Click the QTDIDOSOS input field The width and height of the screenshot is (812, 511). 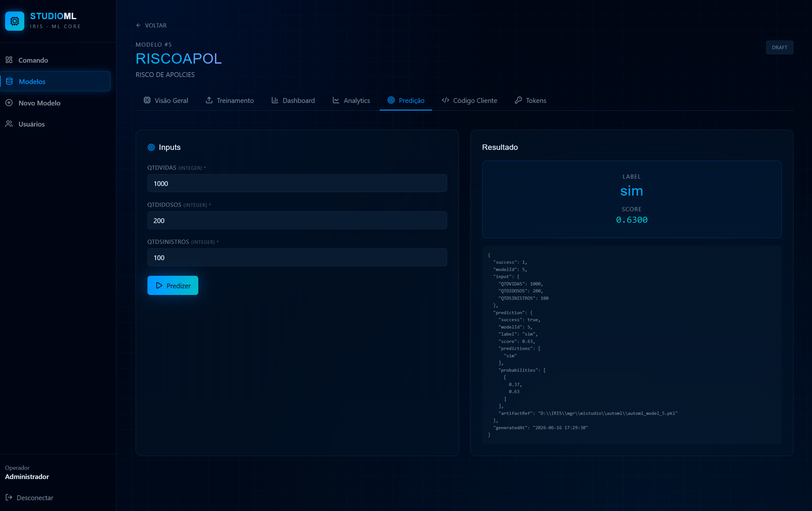[297, 221]
